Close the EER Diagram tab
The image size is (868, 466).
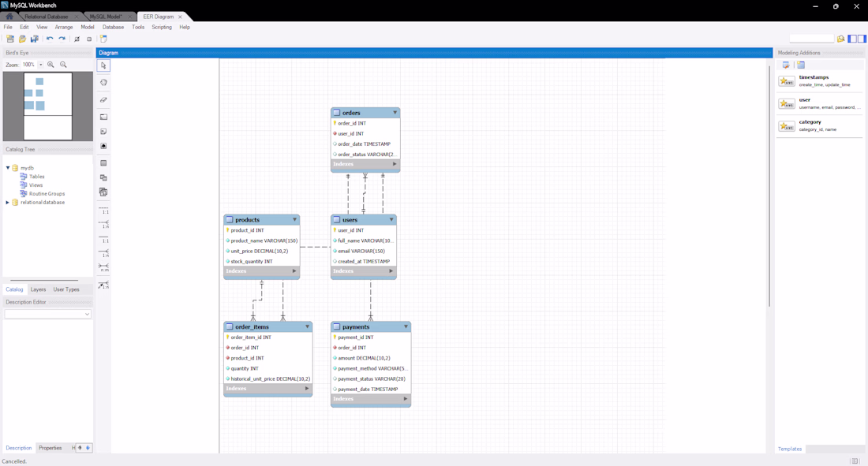click(180, 17)
